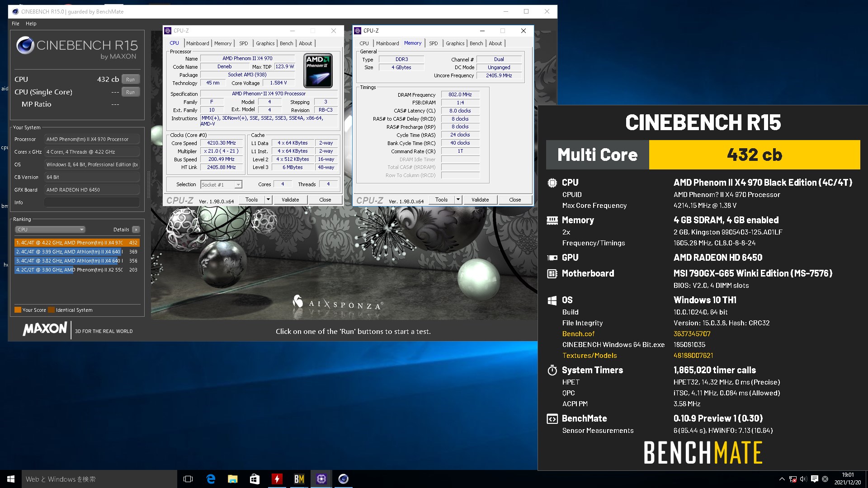
Task: Open About tab in left CPU-Z window
Action: pos(306,43)
